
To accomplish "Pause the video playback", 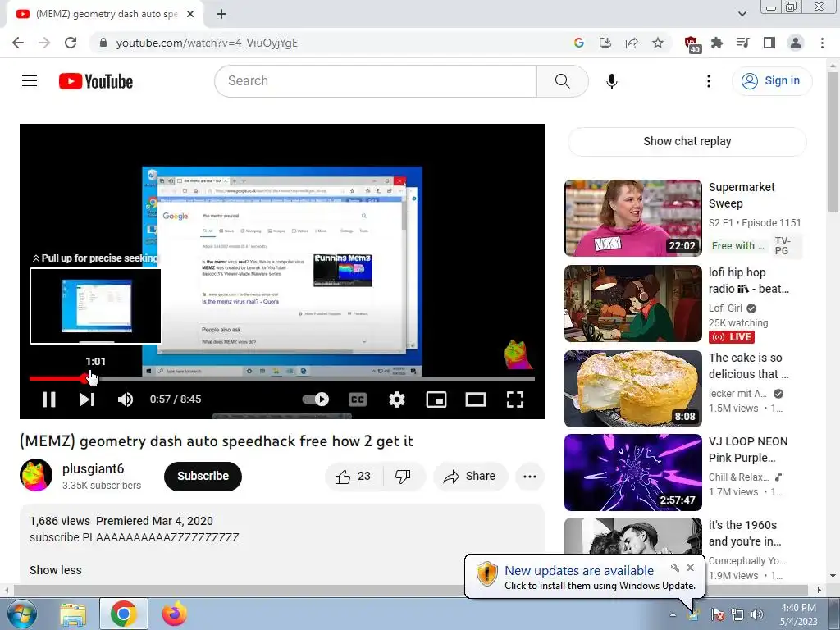I will [48, 399].
